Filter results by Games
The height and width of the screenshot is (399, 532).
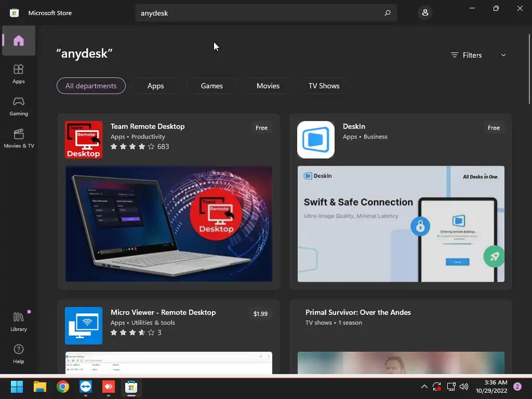(x=212, y=86)
